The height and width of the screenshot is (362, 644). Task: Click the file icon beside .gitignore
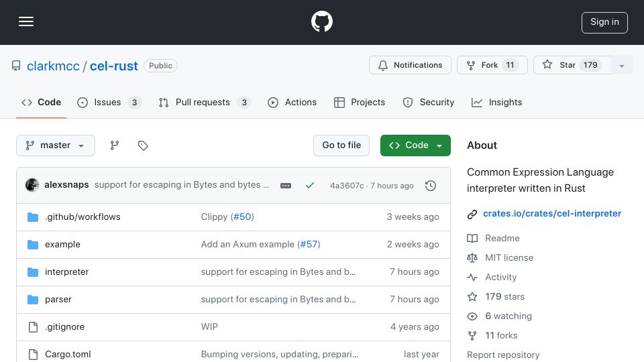click(x=33, y=326)
